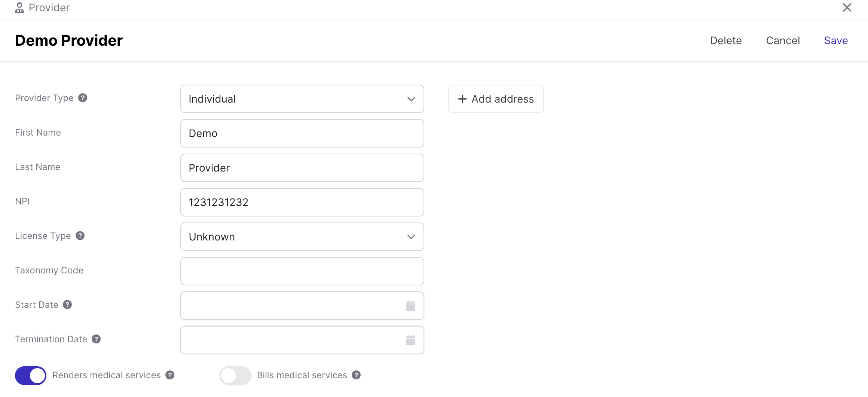The height and width of the screenshot is (397, 868).
Task: Click the Renders medical services help icon
Action: [170, 375]
